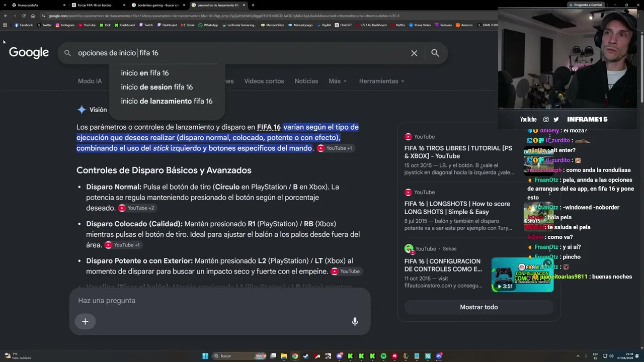The width and height of the screenshot is (644, 362).
Task: Open a new Chrome tab
Action: 253,5
